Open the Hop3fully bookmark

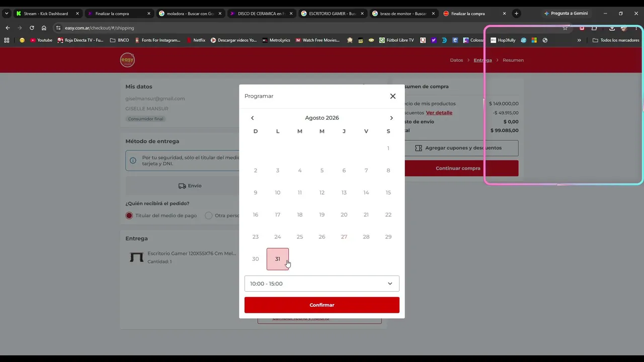click(x=503, y=40)
